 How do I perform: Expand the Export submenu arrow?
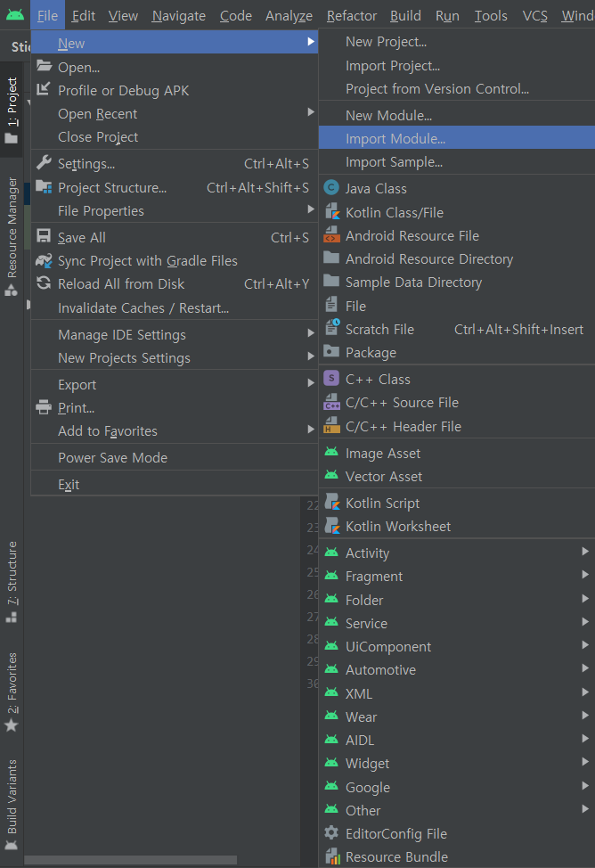pos(311,383)
